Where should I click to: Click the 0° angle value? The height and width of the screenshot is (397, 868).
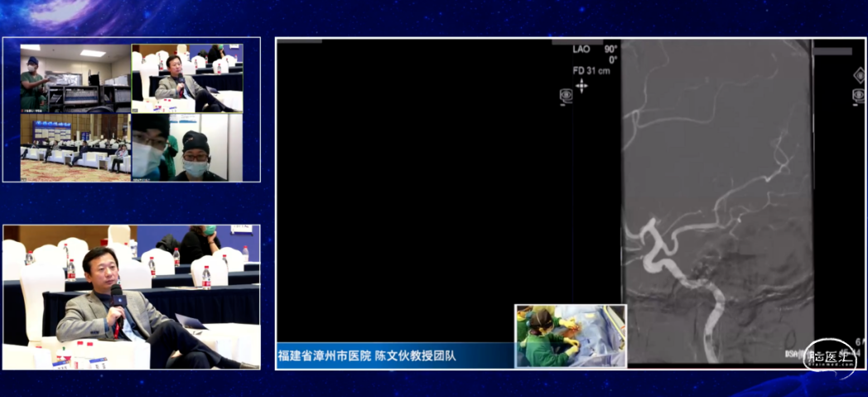[x=613, y=60]
